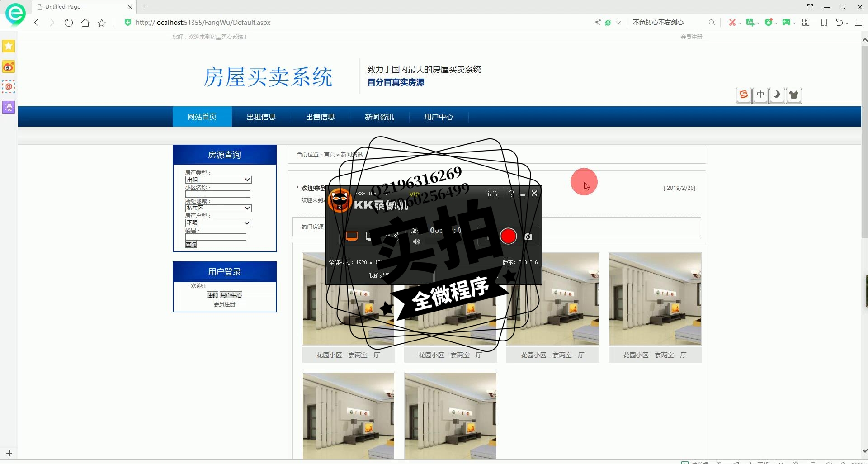The height and width of the screenshot is (464, 868).
Task: Open KK recorder 设置 settings
Action: 492,194
